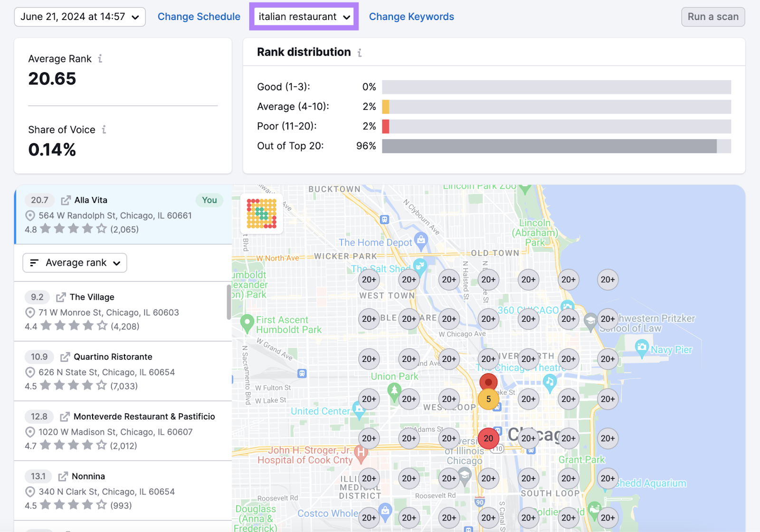Select the yellow pin labeled 5
Viewport: 760px width, 532px height.
click(x=488, y=399)
